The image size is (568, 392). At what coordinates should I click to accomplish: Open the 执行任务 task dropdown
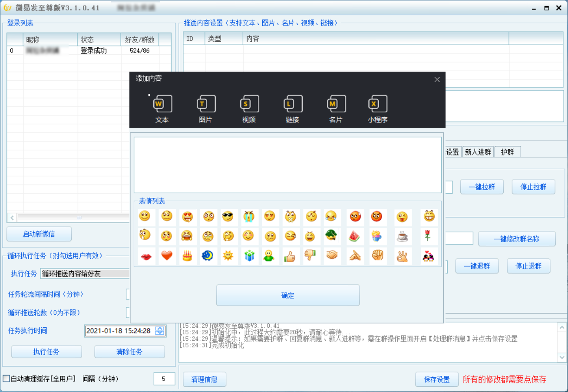(x=85, y=273)
